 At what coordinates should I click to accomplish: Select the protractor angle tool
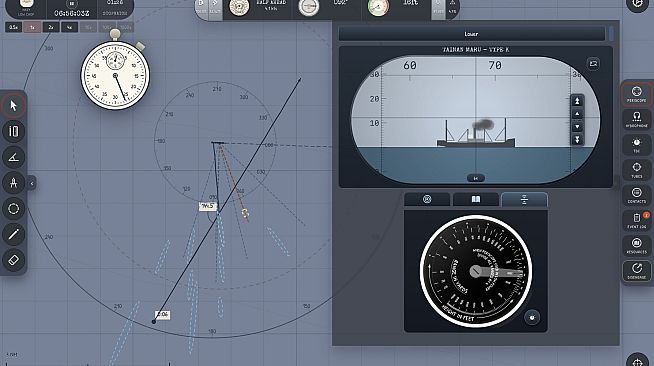click(13, 157)
